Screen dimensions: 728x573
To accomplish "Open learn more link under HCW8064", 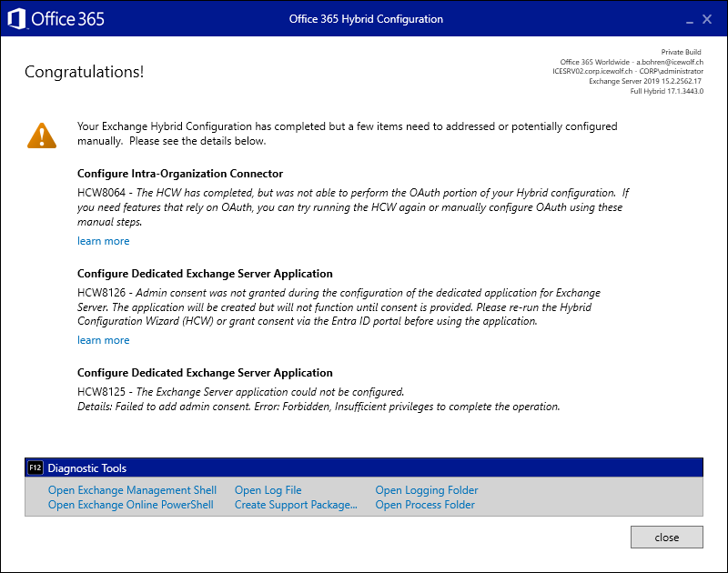I will (103, 241).
